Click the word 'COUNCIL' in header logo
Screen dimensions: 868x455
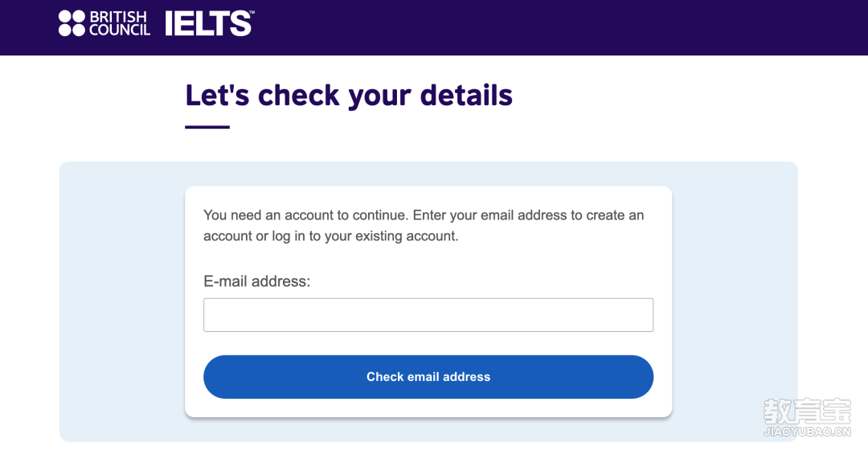(x=120, y=30)
